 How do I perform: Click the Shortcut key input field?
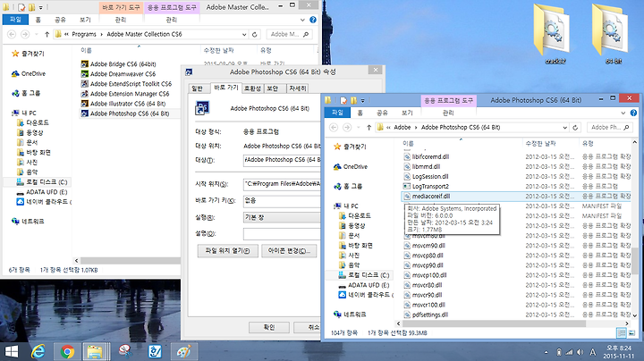[x=282, y=200]
